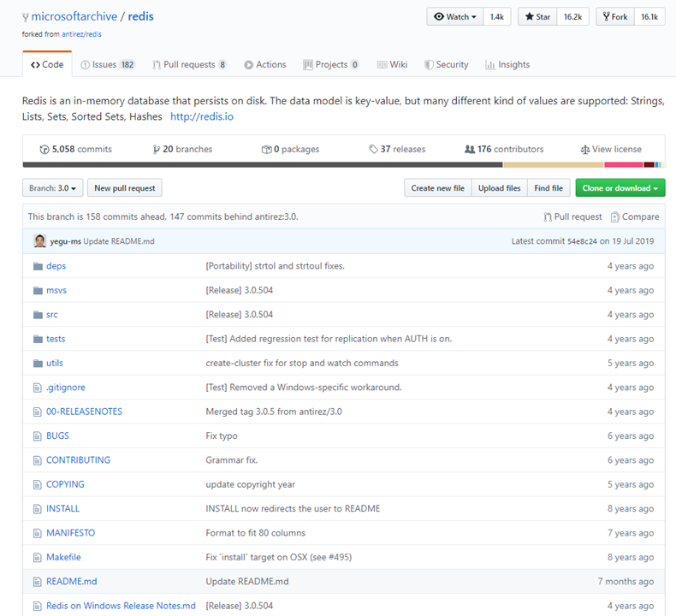Expand the Clone or download menu
The image size is (676, 616).
620,188
